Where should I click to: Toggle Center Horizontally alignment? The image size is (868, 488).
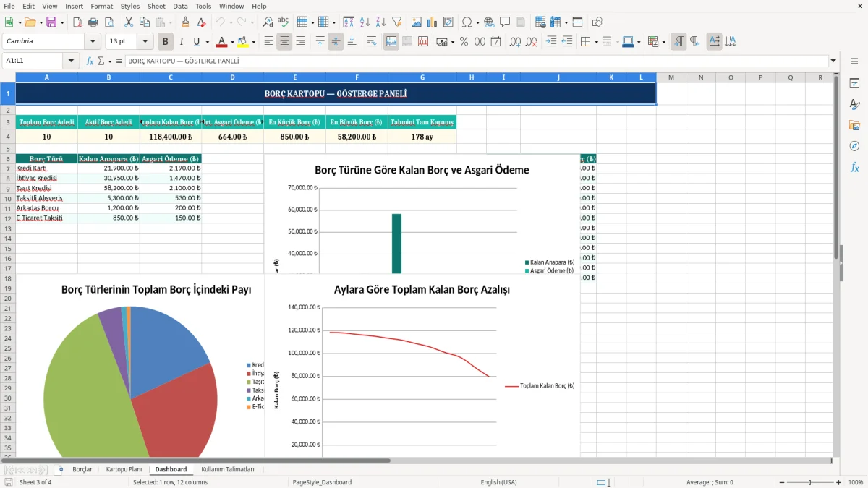[284, 42]
